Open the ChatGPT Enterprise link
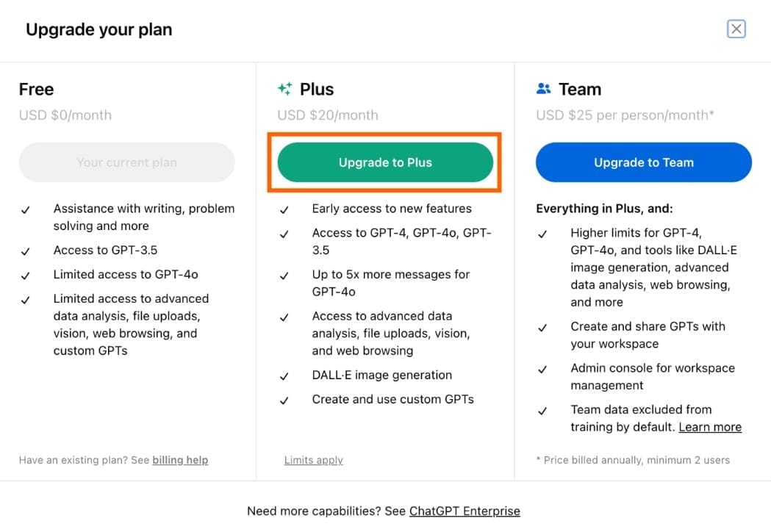 [465, 511]
